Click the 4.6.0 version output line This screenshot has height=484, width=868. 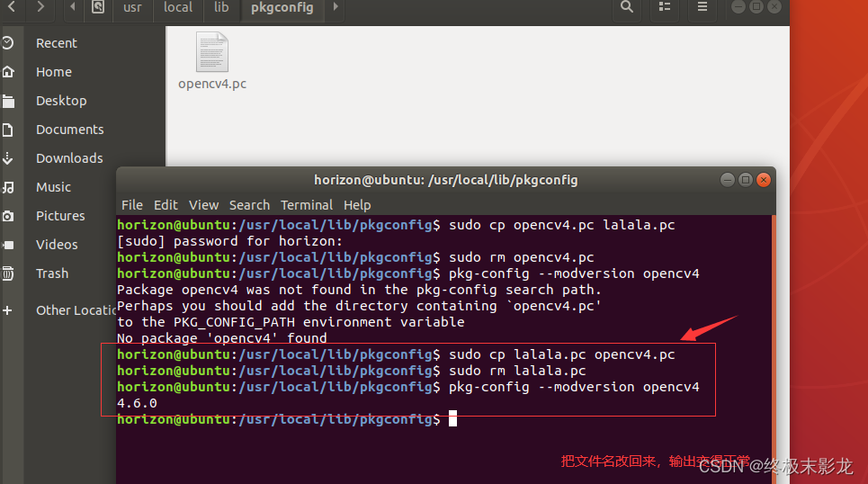click(x=137, y=403)
